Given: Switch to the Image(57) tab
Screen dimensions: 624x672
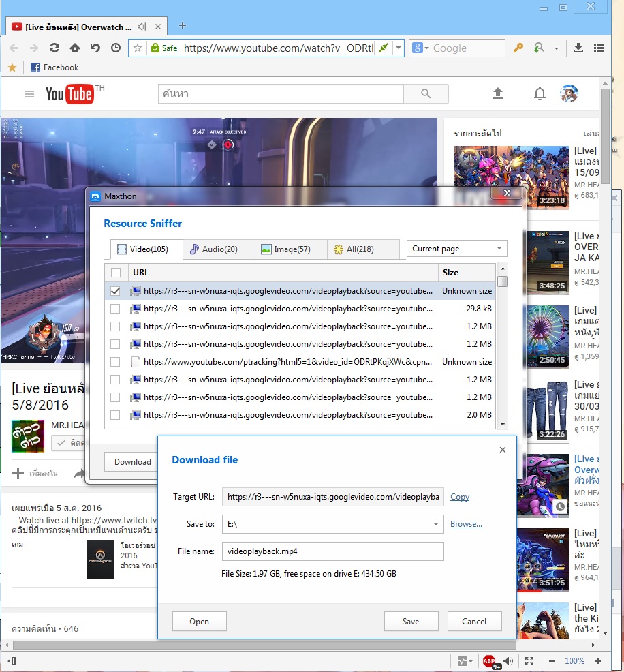Looking at the screenshot, I should tap(291, 249).
